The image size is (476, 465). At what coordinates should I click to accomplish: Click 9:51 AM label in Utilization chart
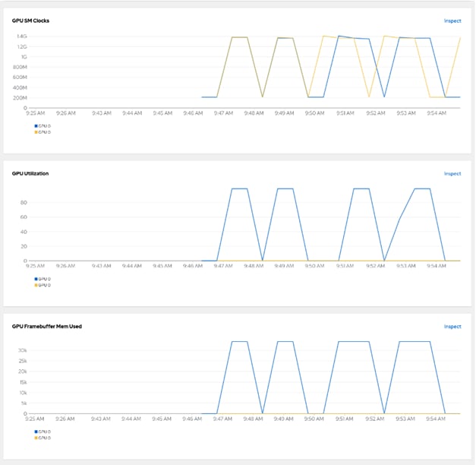(x=345, y=266)
